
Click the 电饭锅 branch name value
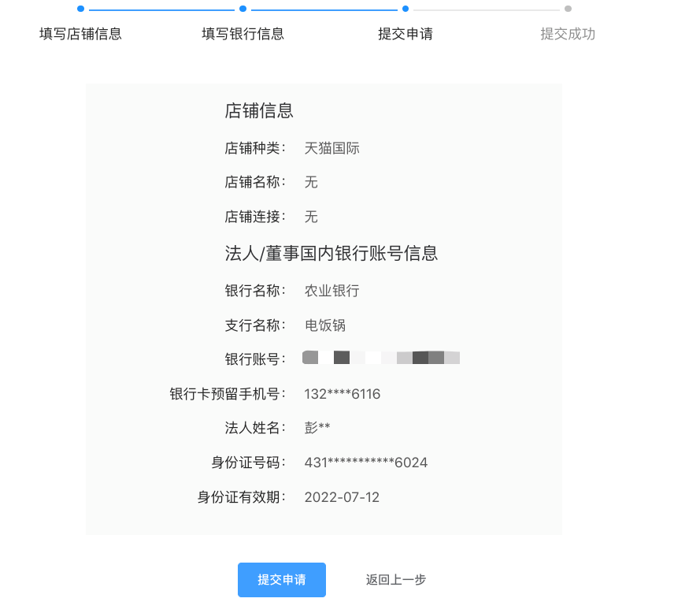click(325, 325)
